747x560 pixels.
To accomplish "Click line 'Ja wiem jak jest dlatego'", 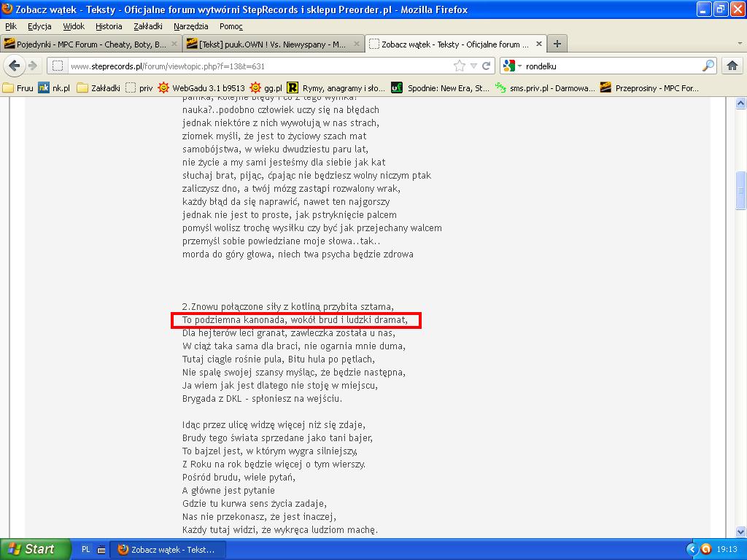I will (280, 385).
